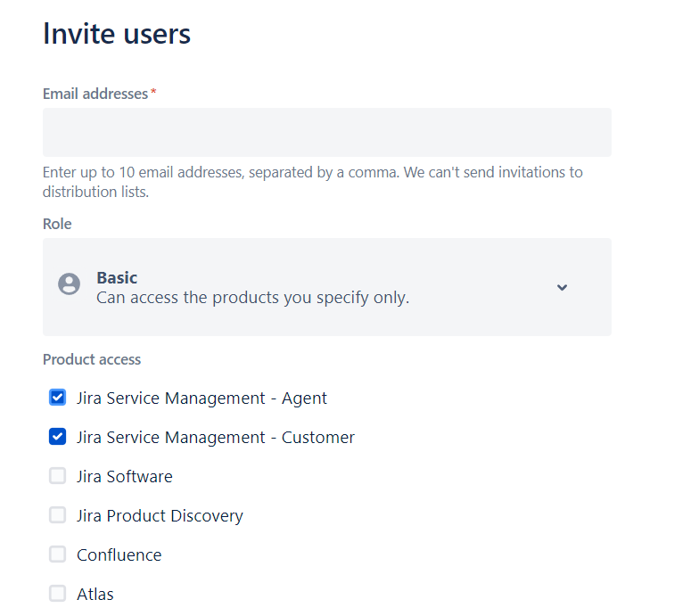The width and height of the screenshot is (699, 616).
Task: Expand the Role dropdown chevron arrow
Action: click(x=562, y=287)
